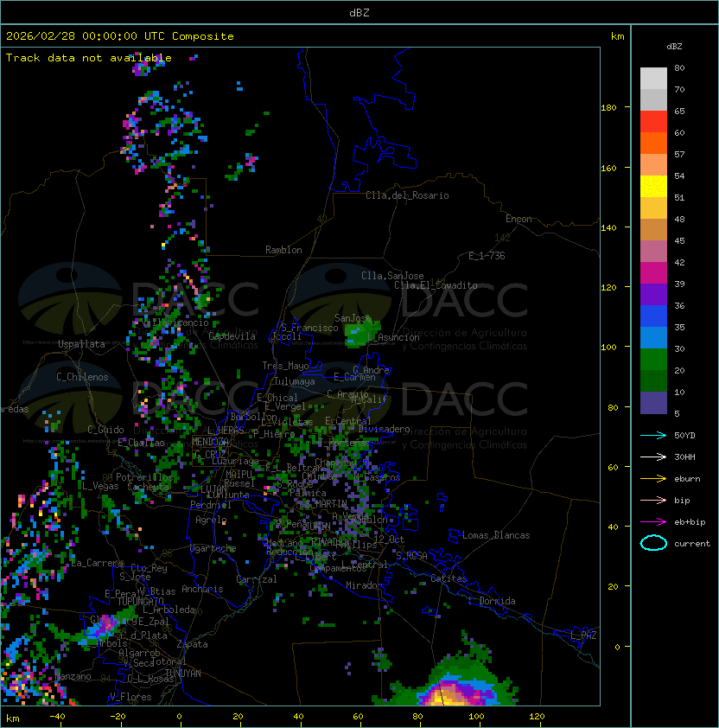Click the Encon place label
The width and height of the screenshot is (719, 728).
point(519,219)
